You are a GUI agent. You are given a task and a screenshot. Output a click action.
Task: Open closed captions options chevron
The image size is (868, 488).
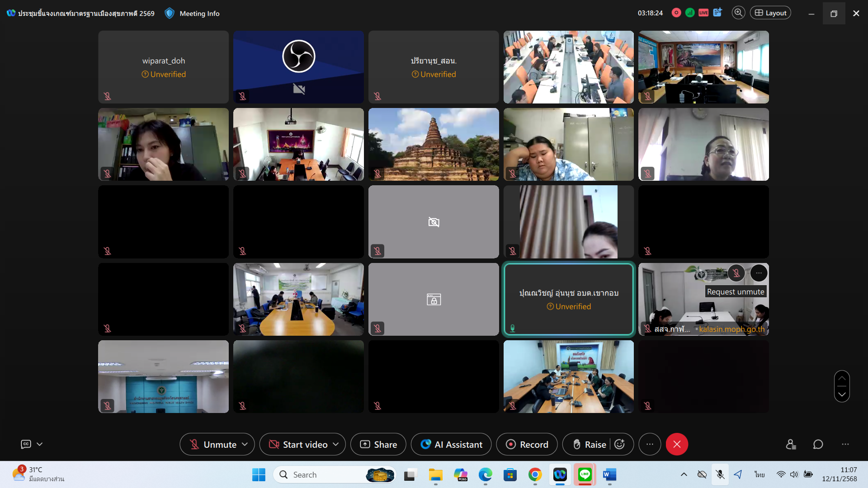click(x=40, y=445)
